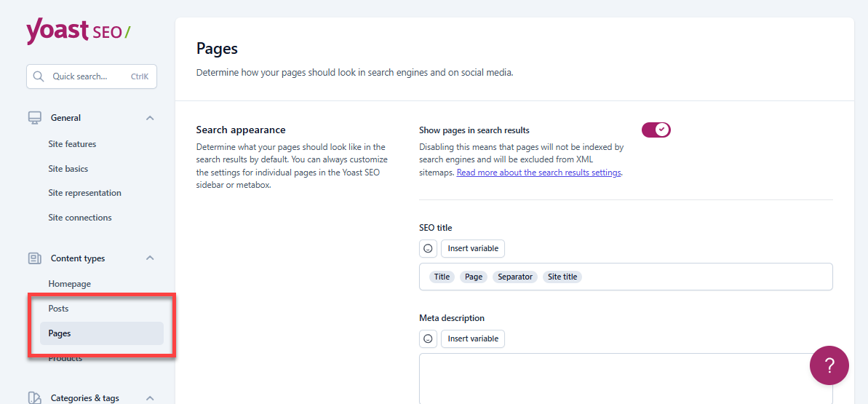Open Site basics settings
The image size is (868, 404).
(x=68, y=168)
